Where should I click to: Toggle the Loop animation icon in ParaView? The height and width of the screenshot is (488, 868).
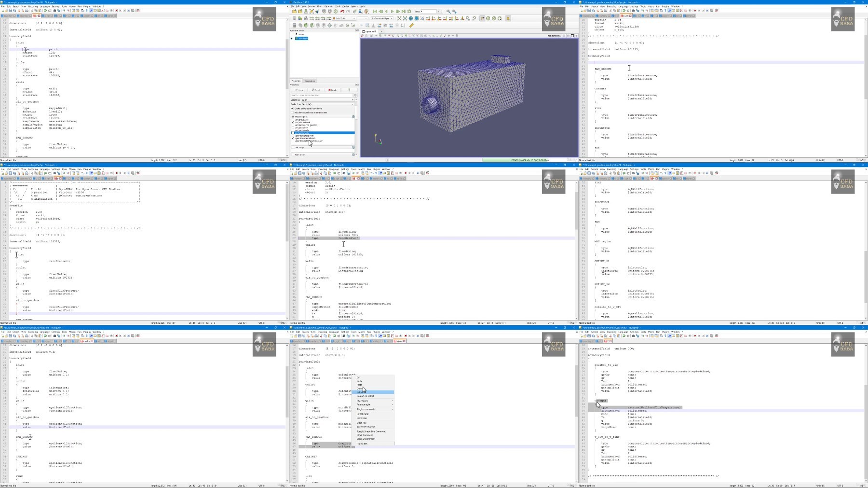pyautogui.click(x=409, y=11)
